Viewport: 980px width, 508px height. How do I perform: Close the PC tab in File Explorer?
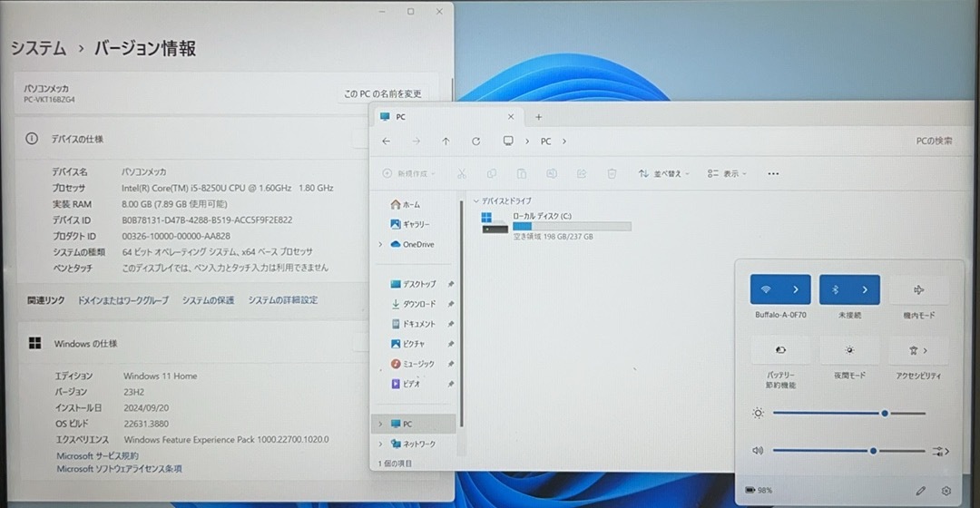(x=511, y=117)
